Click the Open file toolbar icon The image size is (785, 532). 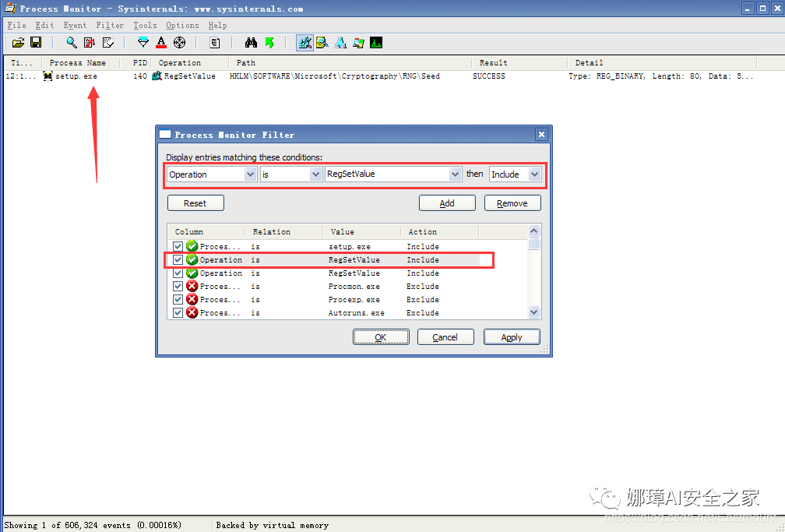[x=18, y=43]
